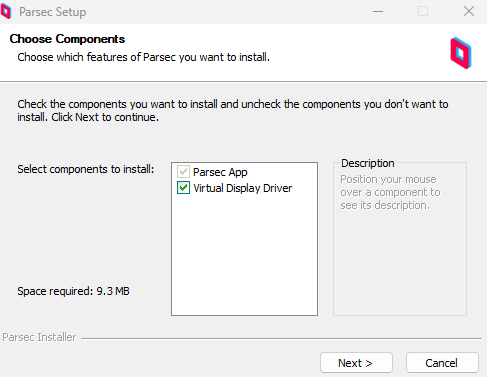This screenshot has height=377, width=487.
Task: Select the Parsec App component label
Action: click(220, 172)
